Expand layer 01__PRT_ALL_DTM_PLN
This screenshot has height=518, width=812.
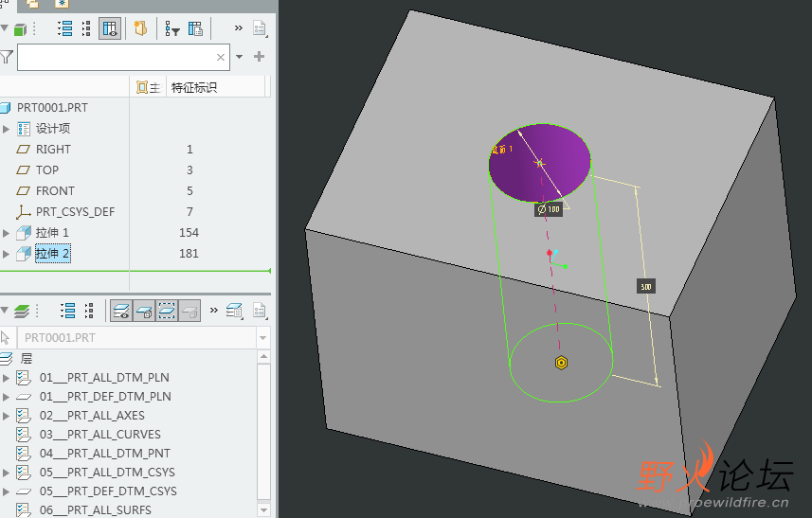point(7,378)
